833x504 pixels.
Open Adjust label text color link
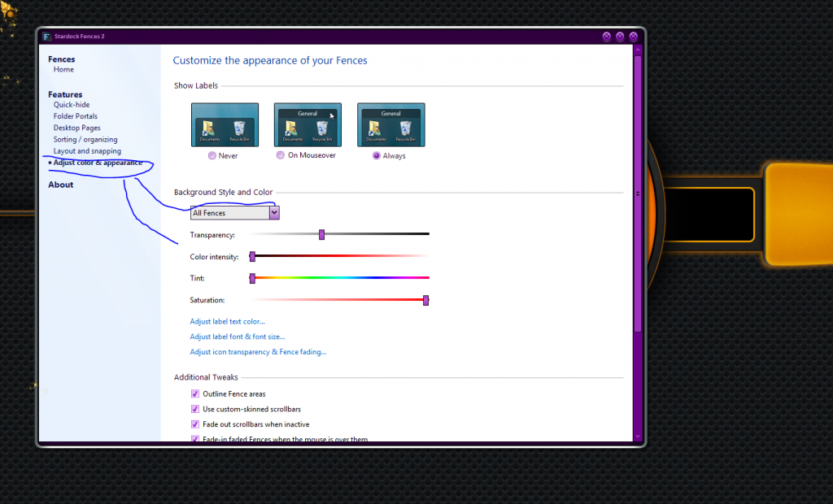coord(228,321)
